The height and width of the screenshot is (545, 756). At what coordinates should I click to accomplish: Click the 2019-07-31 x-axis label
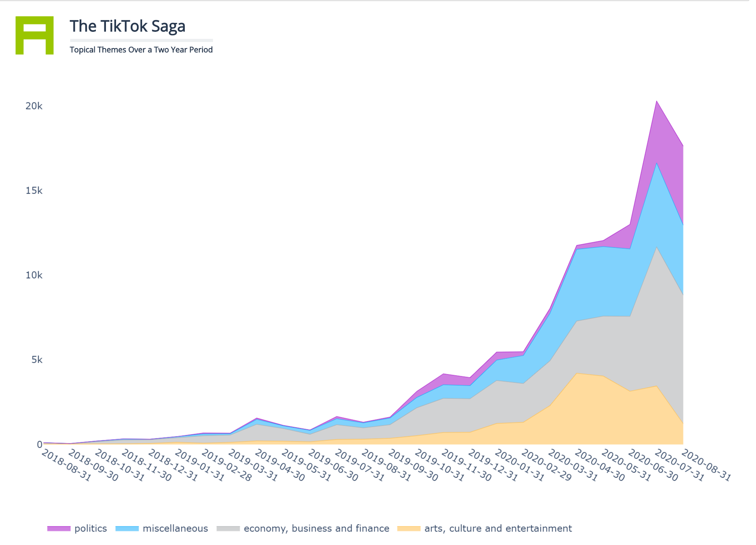(x=359, y=465)
